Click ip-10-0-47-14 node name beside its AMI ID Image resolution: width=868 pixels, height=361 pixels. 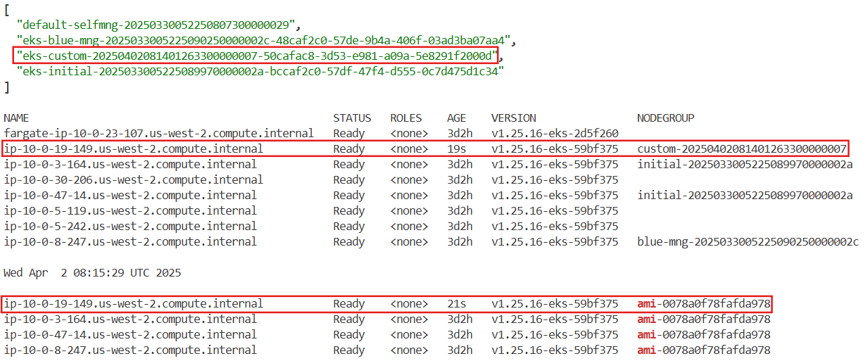click(130, 335)
